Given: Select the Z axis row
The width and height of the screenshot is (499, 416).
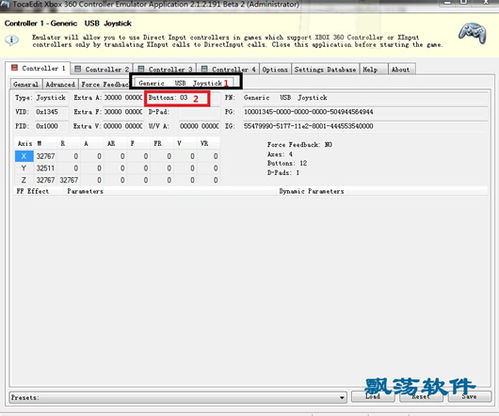Looking at the screenshot, I should (x=117, y=180).
